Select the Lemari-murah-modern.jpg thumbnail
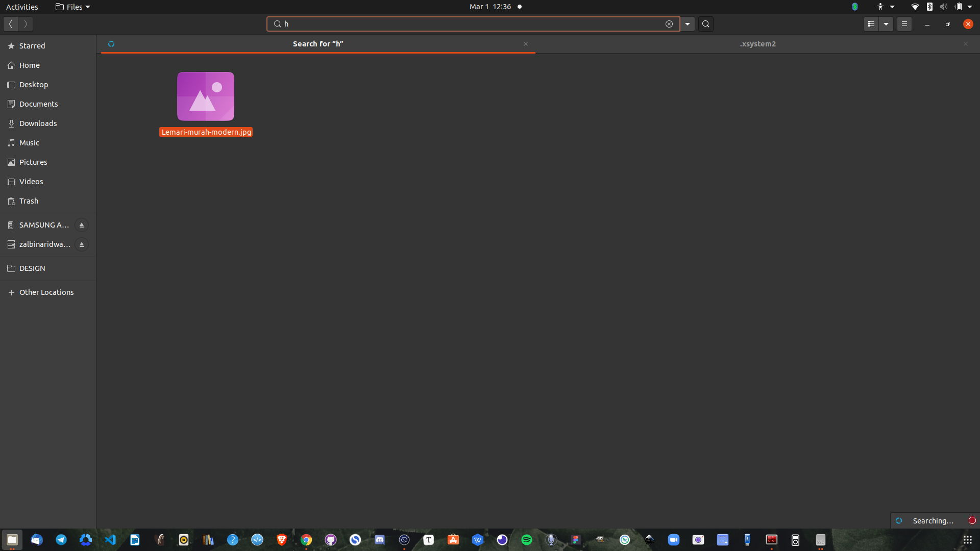 point(206,96)
